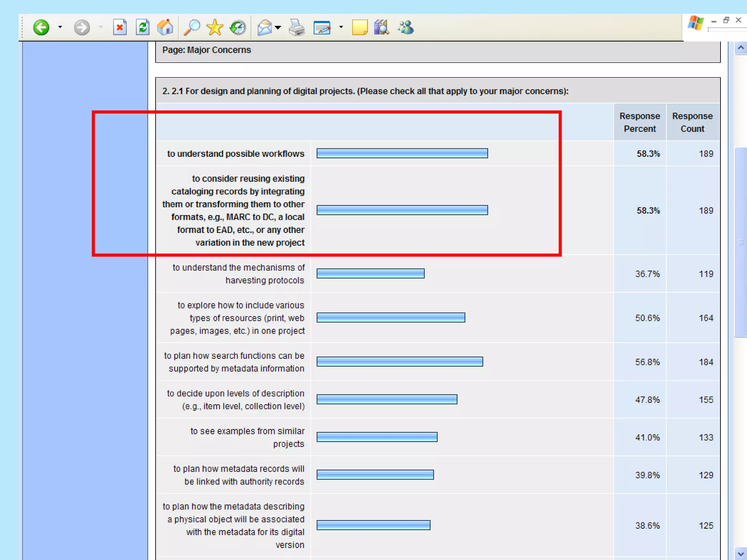Click the 'to understand possible workflows' response bar
This screenshot has height=560, width=747.
pyautogui.click(x=402, y=153)
